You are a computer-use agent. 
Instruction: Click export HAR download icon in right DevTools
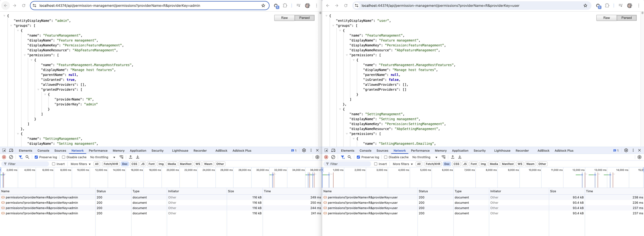(x=460, y=157)
